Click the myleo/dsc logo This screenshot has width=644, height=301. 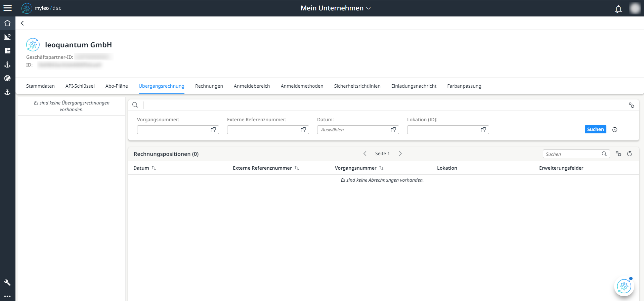coord(41,8)
